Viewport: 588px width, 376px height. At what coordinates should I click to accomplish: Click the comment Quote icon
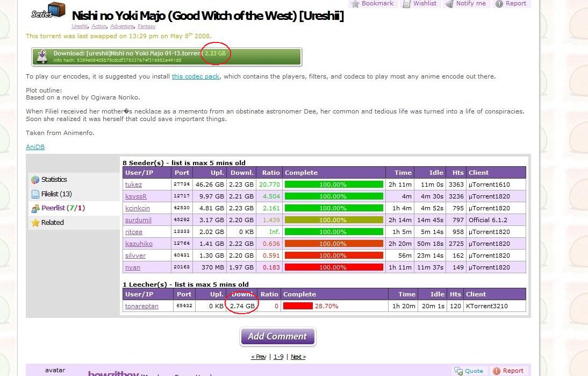tap(458, 371)
